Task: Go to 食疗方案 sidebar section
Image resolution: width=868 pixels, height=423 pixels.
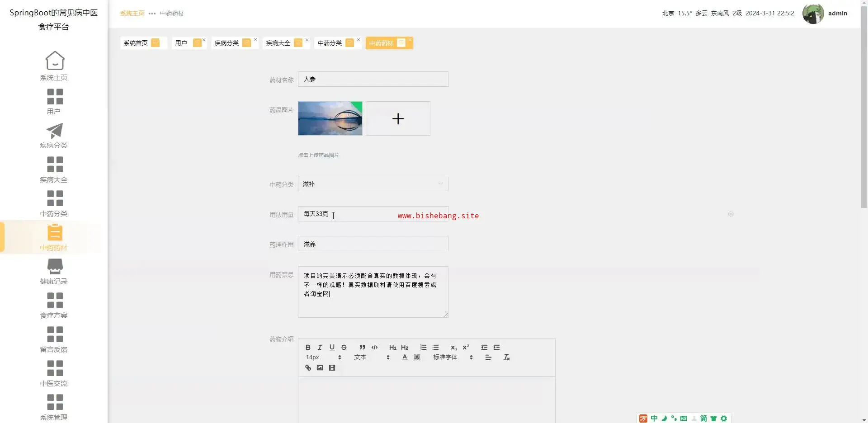Action: pos(54,305)
